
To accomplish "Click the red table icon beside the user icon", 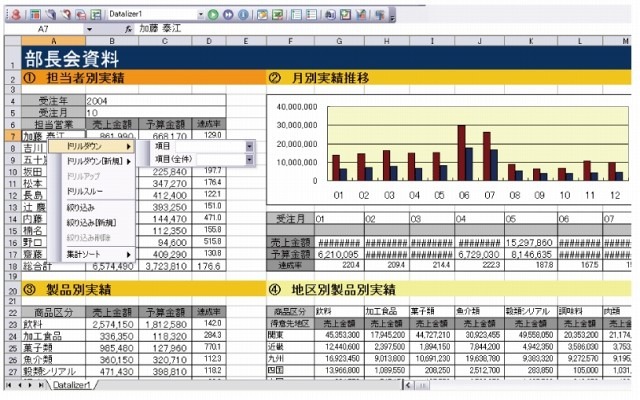I will point(35,15).
